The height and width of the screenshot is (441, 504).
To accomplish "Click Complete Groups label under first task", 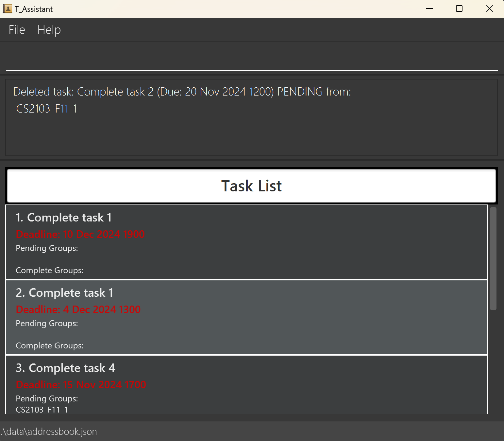I will (50, 271).
